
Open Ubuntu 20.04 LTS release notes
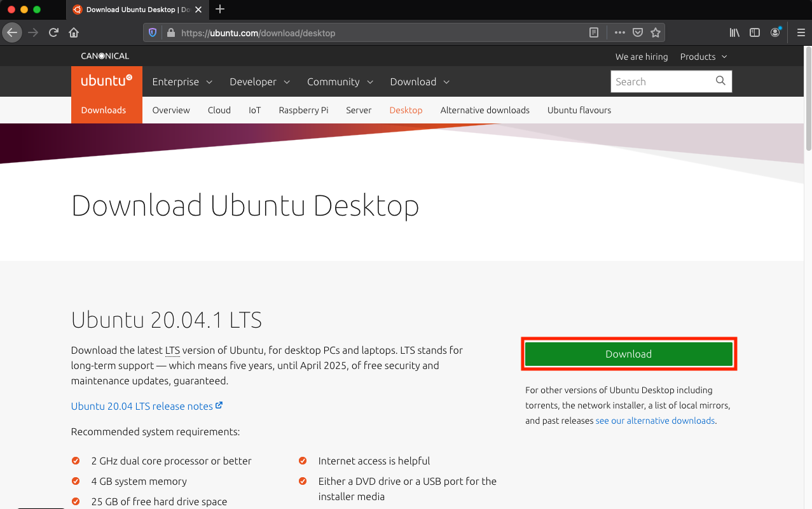coord(147,406)
